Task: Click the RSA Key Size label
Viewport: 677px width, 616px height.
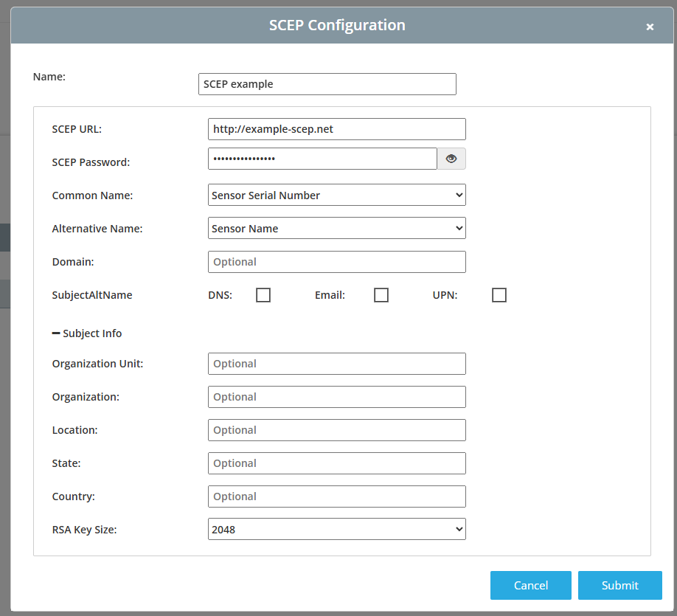Action: click(84, 530)
